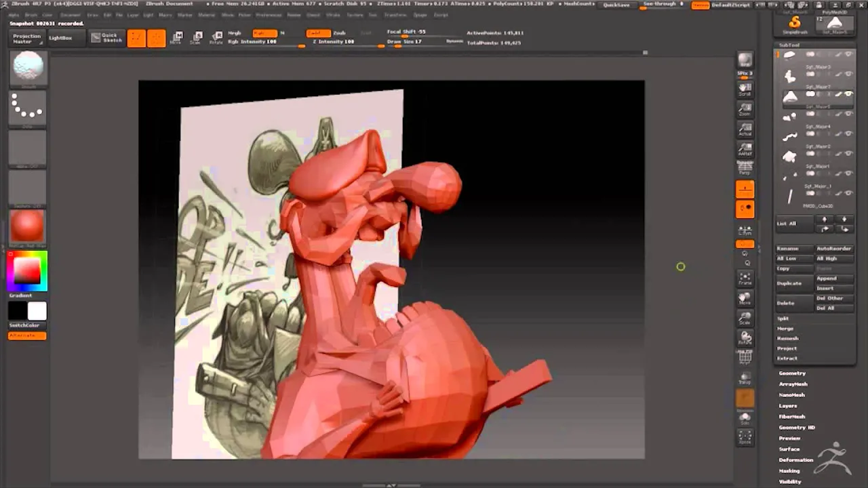
Task: Toggle the Draw mode orange button
Action: [157, 38]
